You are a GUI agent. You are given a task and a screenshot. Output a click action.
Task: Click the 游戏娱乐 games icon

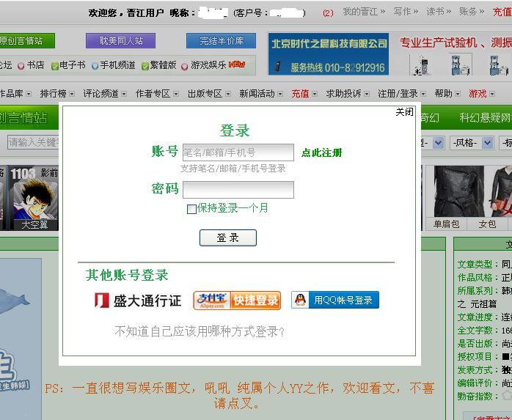tap(185, 66)
